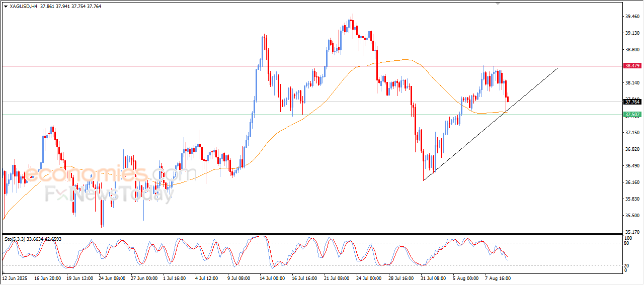Click the 39.130 price axis label
644x285 pixels.
[632, 33]
